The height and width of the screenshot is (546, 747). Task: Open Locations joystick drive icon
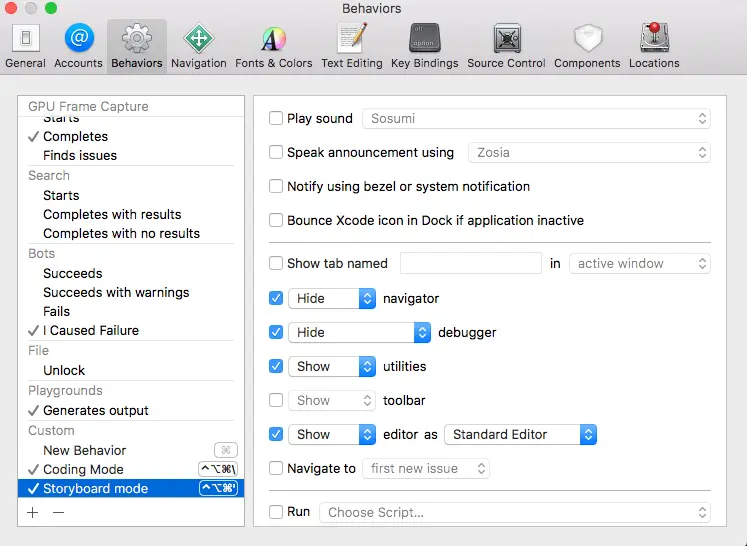click(x=654, y=37)
